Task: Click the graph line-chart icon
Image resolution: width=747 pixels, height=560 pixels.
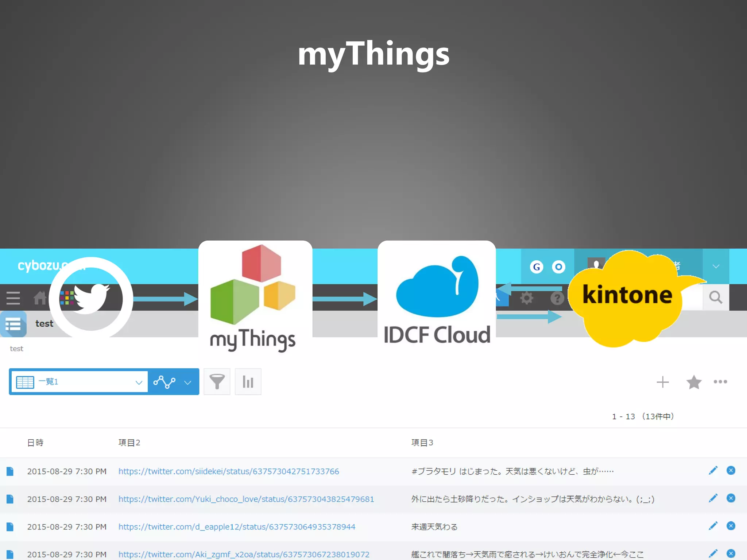Action: click(x=165, y=382)
